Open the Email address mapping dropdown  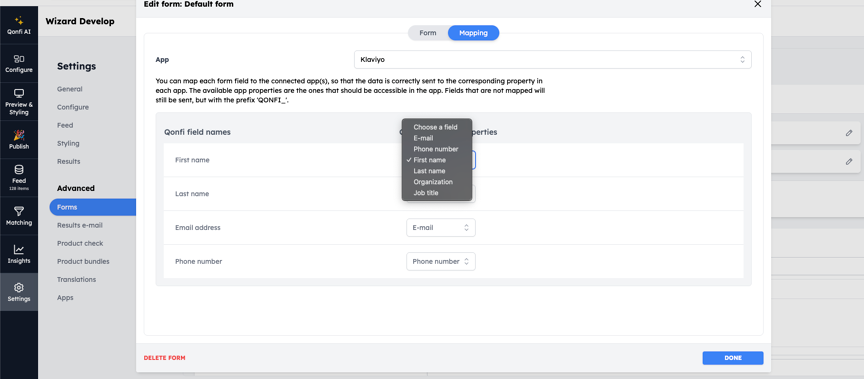point(441,228)
